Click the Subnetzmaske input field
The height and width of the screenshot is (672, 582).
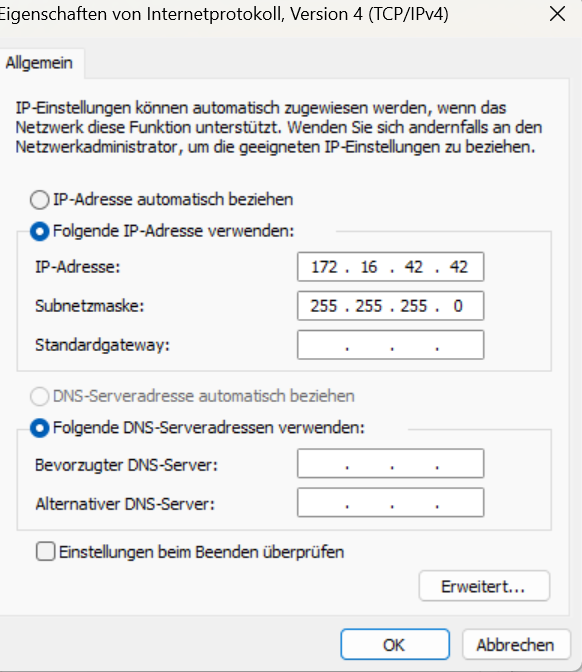pos(390,306)
